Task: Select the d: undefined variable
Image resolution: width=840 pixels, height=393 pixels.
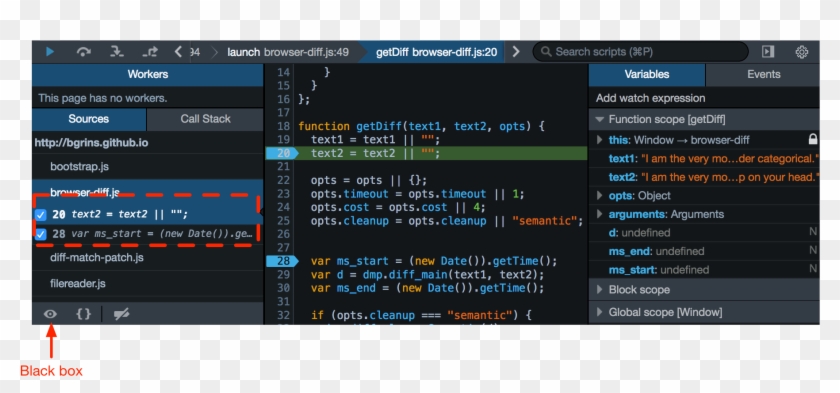Action: coord(704,232)
